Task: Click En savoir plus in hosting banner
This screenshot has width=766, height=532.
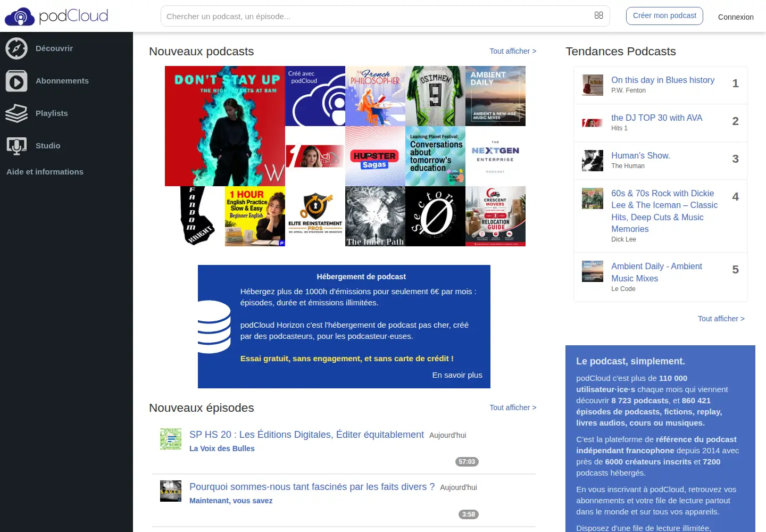Action: tap(457, 375)
